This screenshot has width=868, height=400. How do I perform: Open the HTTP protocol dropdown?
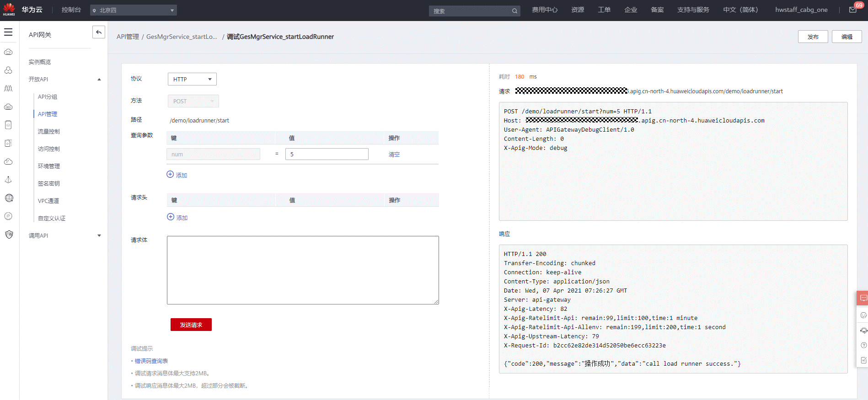[x=192, y=79]
